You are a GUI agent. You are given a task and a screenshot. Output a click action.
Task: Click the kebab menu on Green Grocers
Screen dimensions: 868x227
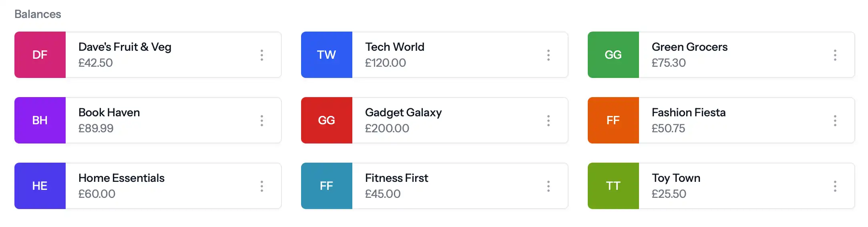click(x=835, y=55)
